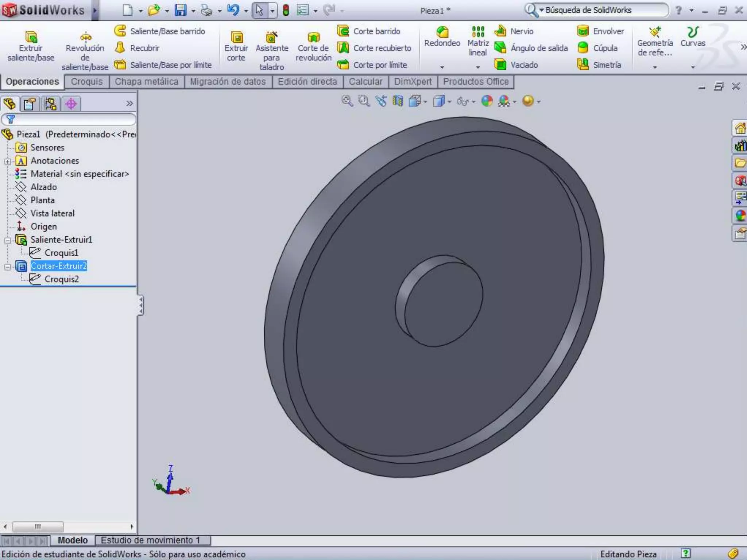The height and width of the screenshot is (560, 747).
Task: Open the Matriz lineal dropdown arrow
Action: pos(478,67)
